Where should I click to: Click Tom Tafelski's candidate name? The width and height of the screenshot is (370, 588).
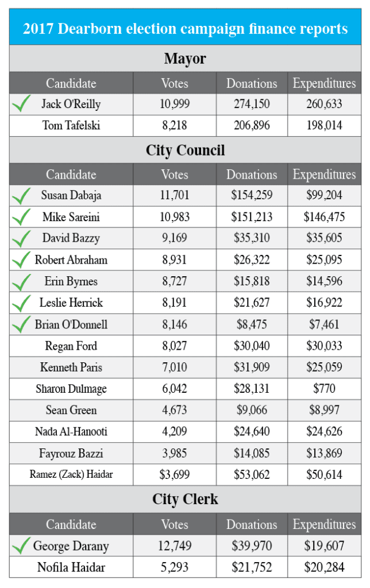[71, 125]
